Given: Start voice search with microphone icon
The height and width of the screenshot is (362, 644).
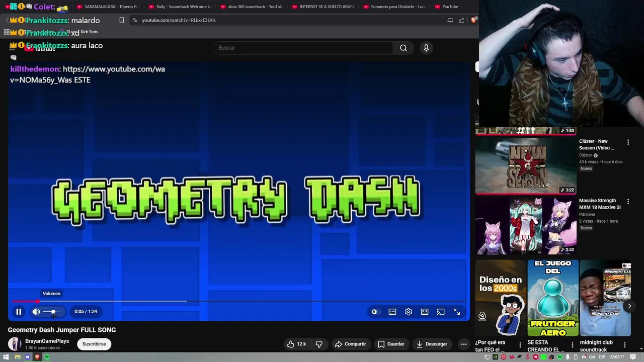Looking at the screenshot, I should click(x=426, y=48).
